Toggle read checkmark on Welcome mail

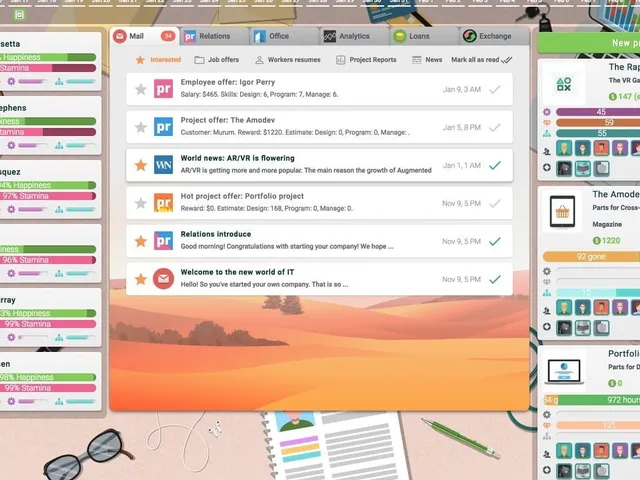(x=495, y=279)
